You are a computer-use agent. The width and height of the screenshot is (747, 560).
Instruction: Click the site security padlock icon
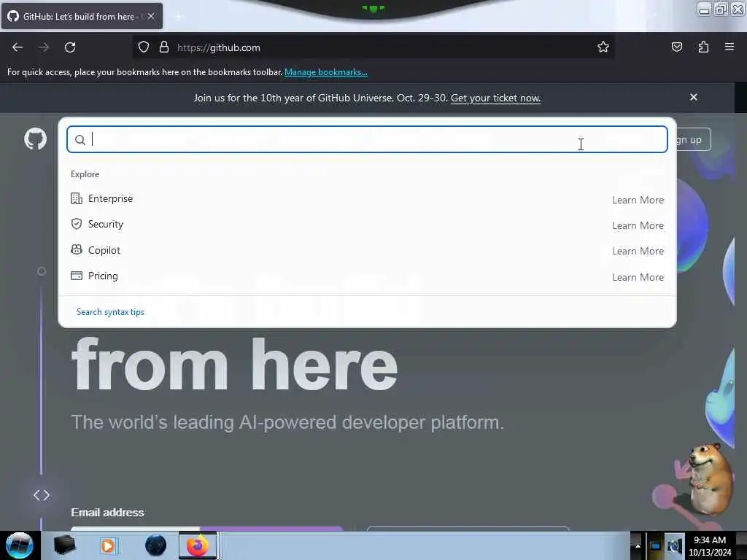coord(164,47)
